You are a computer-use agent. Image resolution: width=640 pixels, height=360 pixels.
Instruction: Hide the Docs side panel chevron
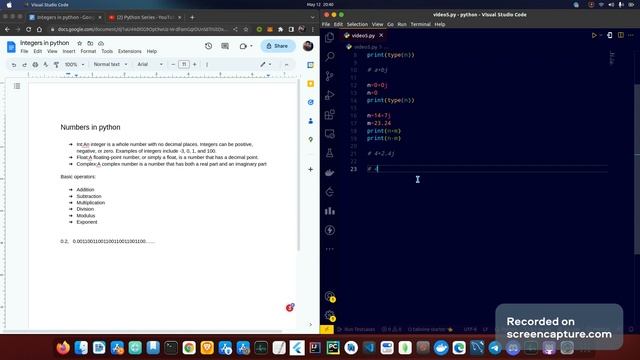[310, 324]
